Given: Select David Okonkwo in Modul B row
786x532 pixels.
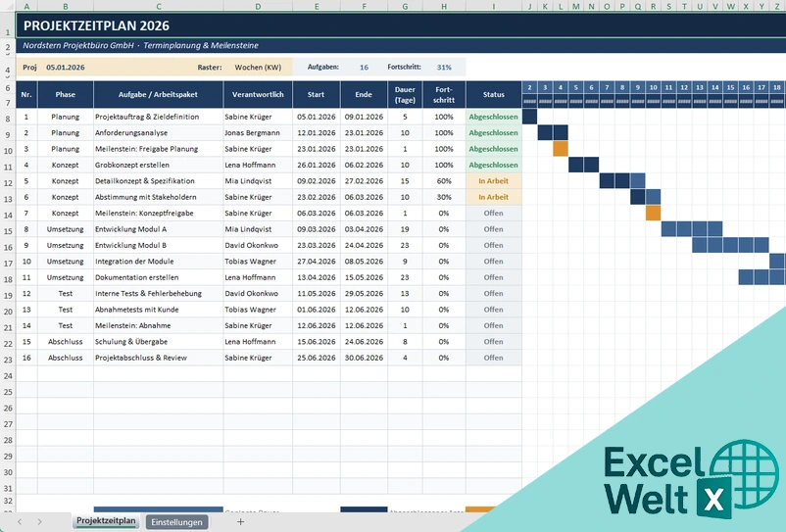Looking at the screenshot, I should [258, 245].
